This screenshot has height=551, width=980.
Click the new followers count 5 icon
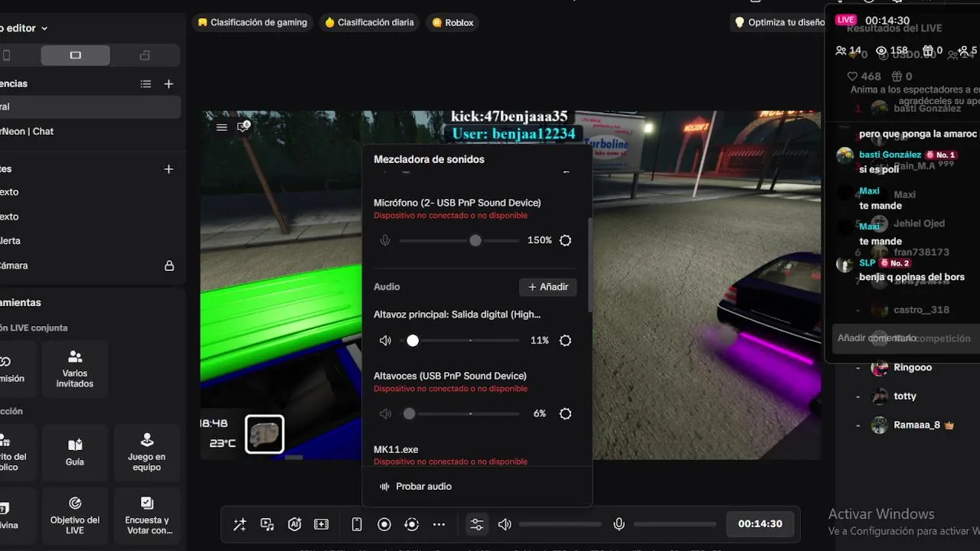tap(963, 51)
